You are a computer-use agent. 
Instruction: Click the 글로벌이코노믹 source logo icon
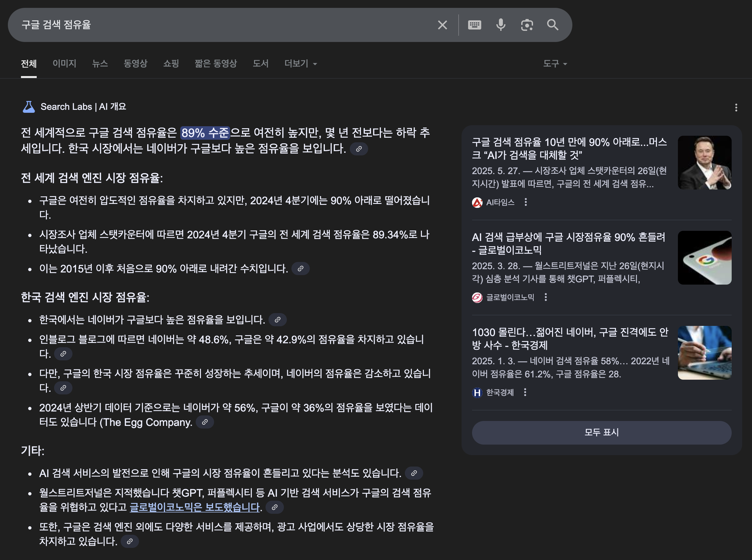477,298
